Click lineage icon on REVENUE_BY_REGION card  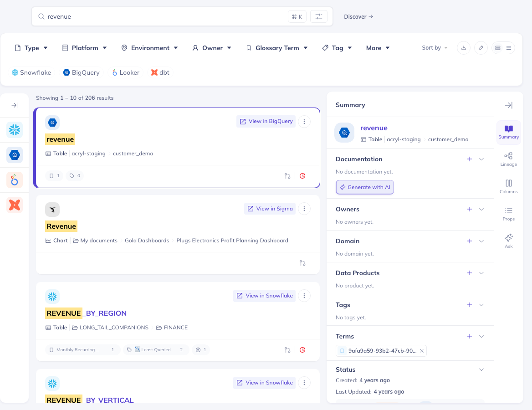pyautogui.click(x=287, y=350)
